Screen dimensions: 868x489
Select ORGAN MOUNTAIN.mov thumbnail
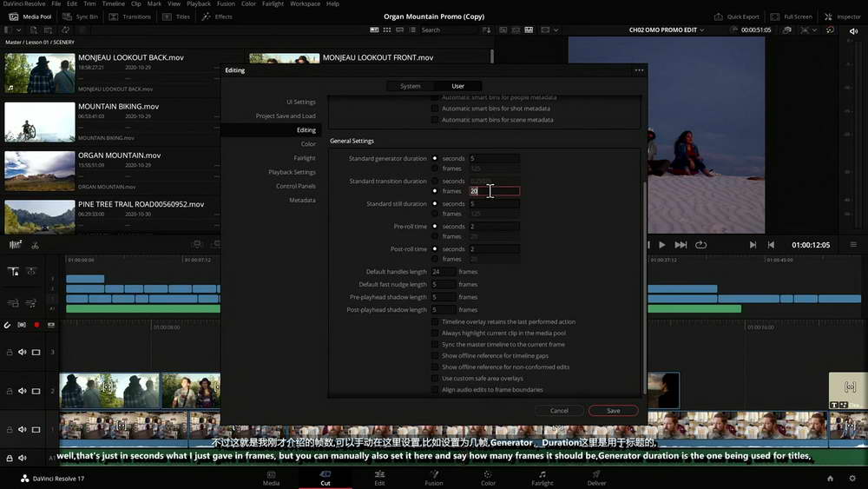(40, 170)
